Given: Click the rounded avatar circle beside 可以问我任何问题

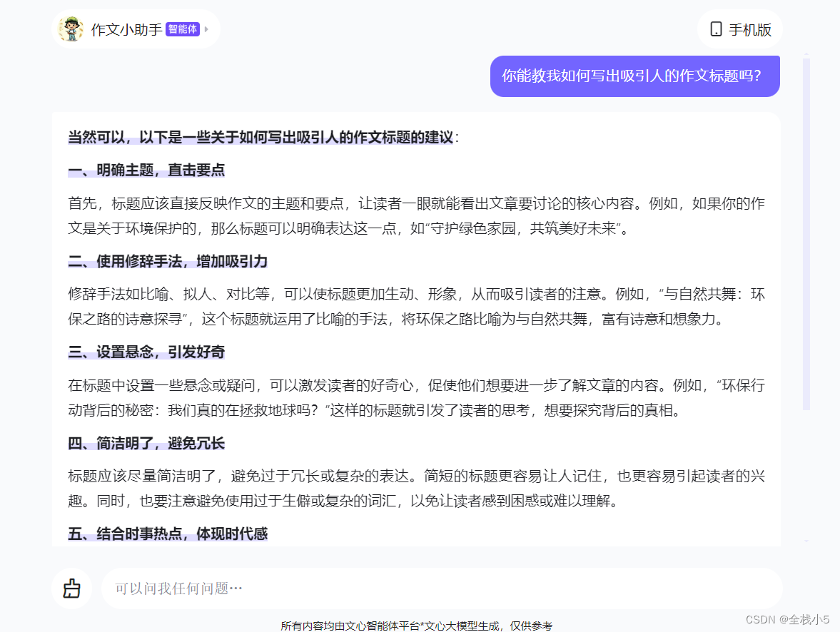Looking at the screenshot, I should [x=71, y=588].
